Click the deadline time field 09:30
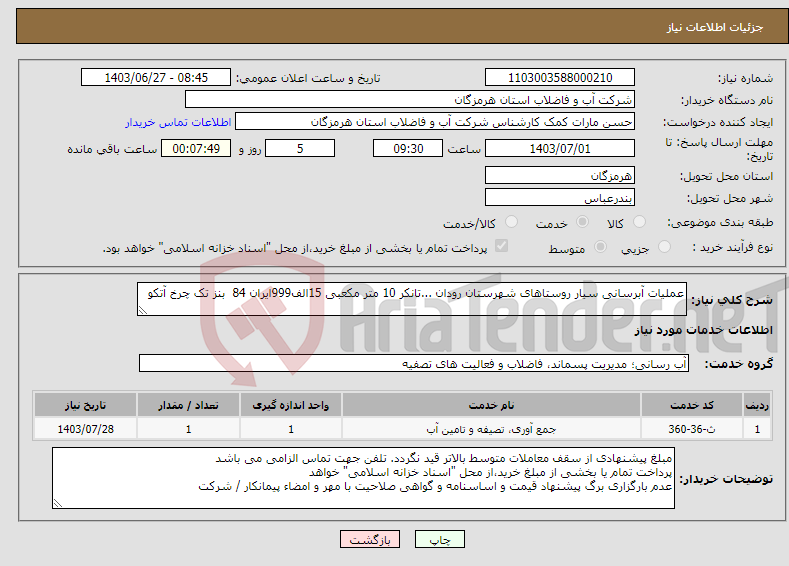789x566 pixels. pyautogui.click(x=408, y=148)
